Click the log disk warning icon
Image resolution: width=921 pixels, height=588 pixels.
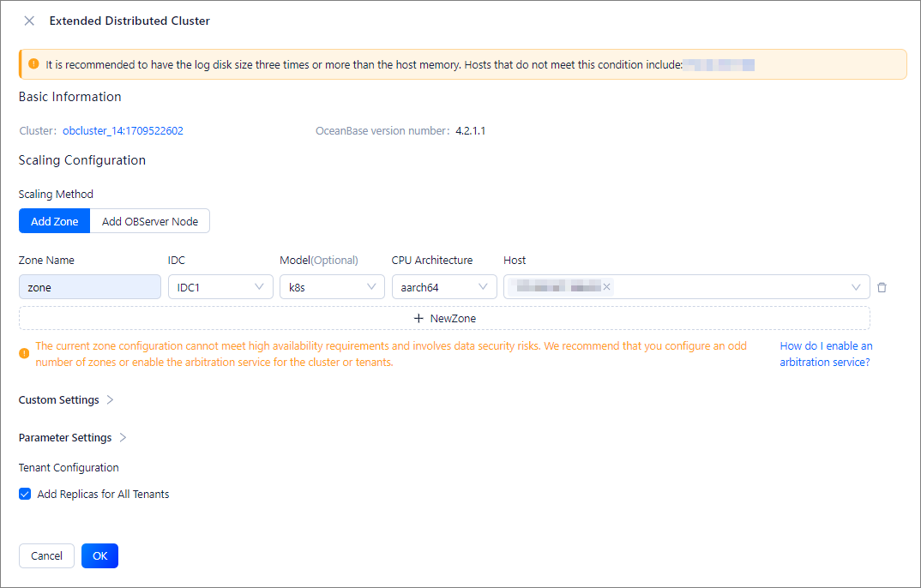[34, 64]
